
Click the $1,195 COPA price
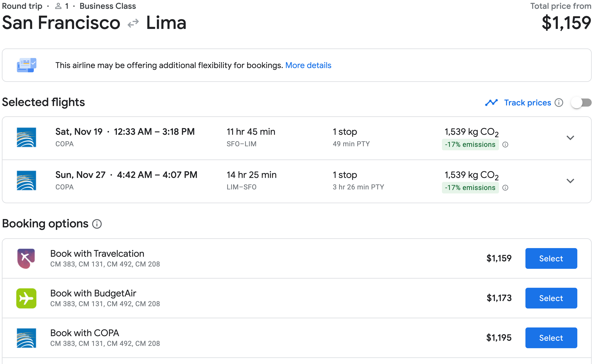tap(499, 338)
